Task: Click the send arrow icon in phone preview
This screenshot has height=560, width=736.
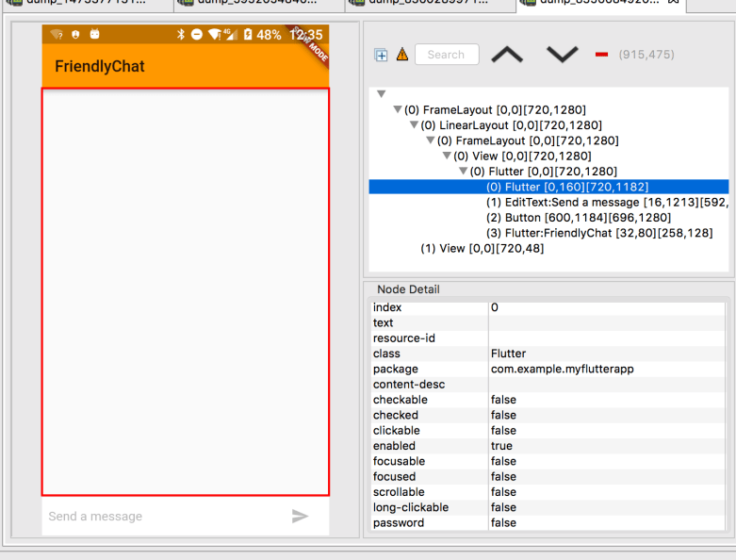Action: tap(300, 516)
